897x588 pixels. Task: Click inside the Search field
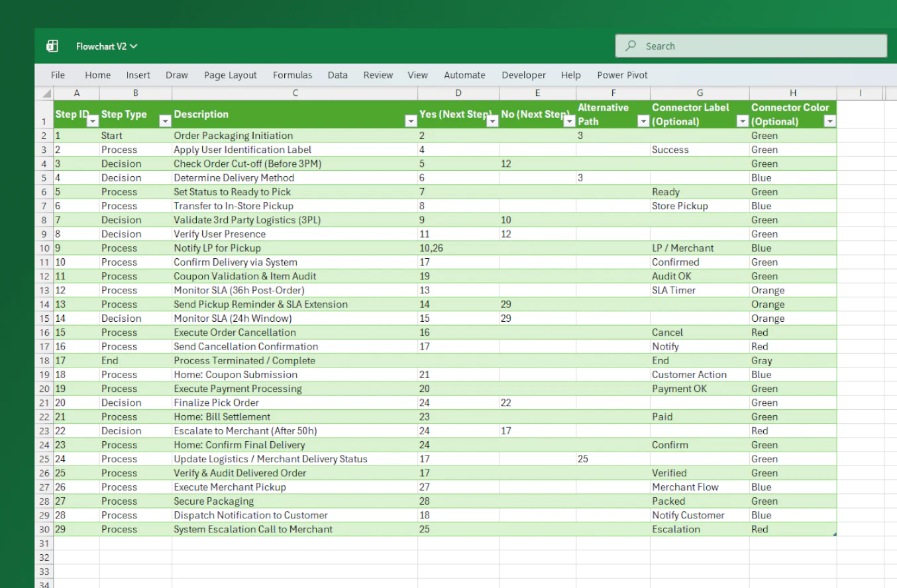pos(755,46)
